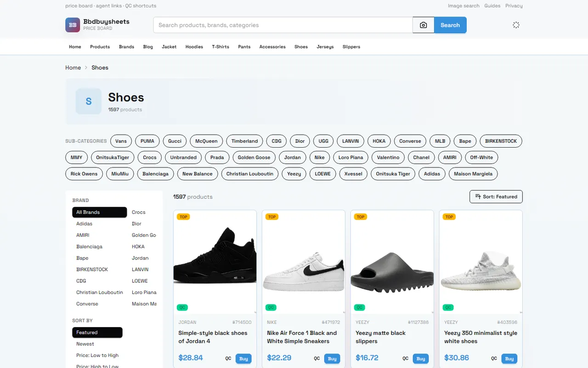Choose the New Balance sub-category chip
Image resolution: width=588 pixels, height=368 pixels.
click(198, 174)
